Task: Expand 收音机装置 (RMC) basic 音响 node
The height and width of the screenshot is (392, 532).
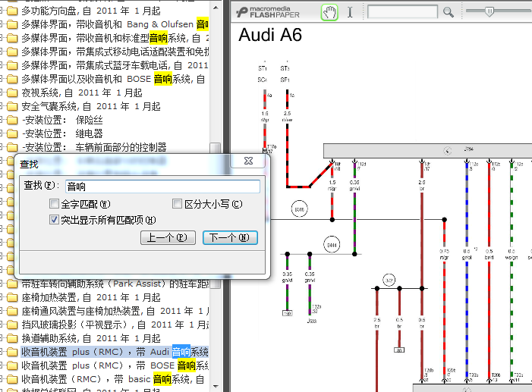Action: tap(2, 379)
